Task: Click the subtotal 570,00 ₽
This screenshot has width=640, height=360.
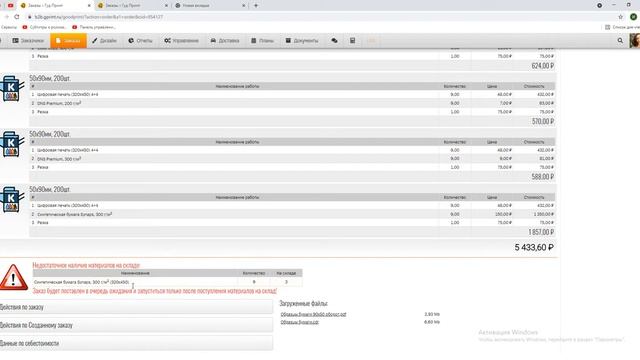Action: (x=542, y=121)
